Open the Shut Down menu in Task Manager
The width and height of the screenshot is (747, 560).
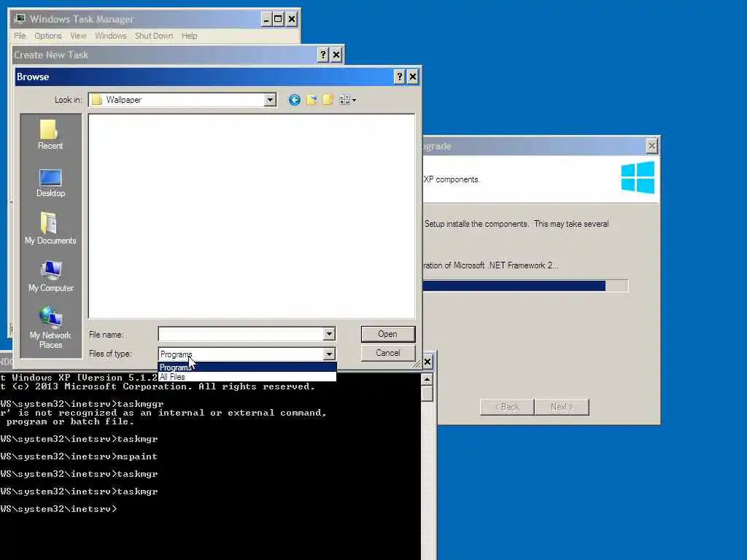154,36
